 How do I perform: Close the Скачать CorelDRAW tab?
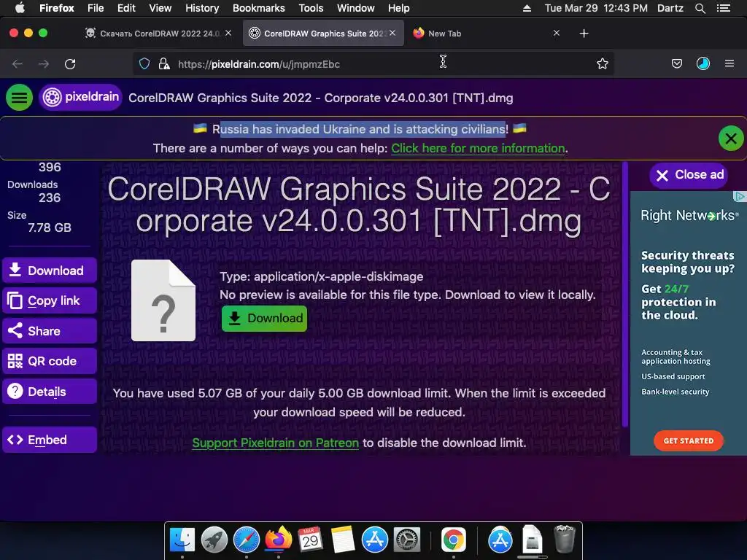(228, 33)
